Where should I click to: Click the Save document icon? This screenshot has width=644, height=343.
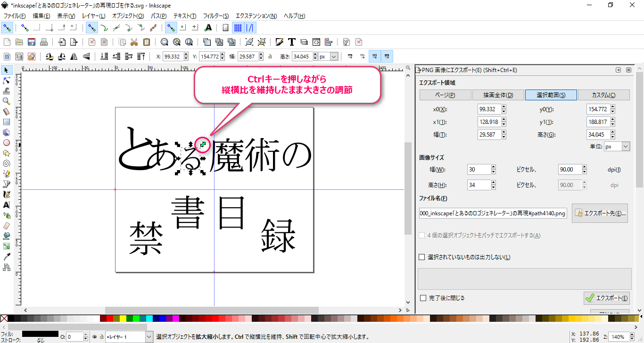pos(32,42)
